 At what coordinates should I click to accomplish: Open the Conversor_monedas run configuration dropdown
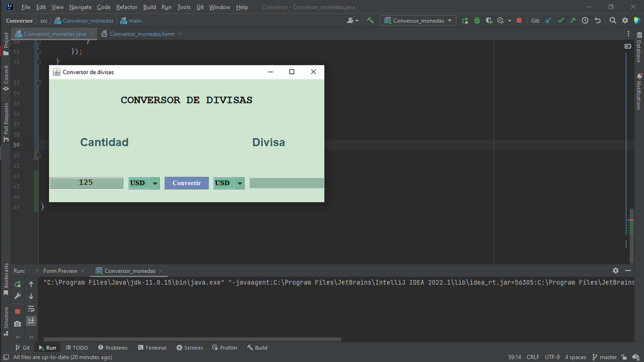pyautogui.click(x=418, y=20)
